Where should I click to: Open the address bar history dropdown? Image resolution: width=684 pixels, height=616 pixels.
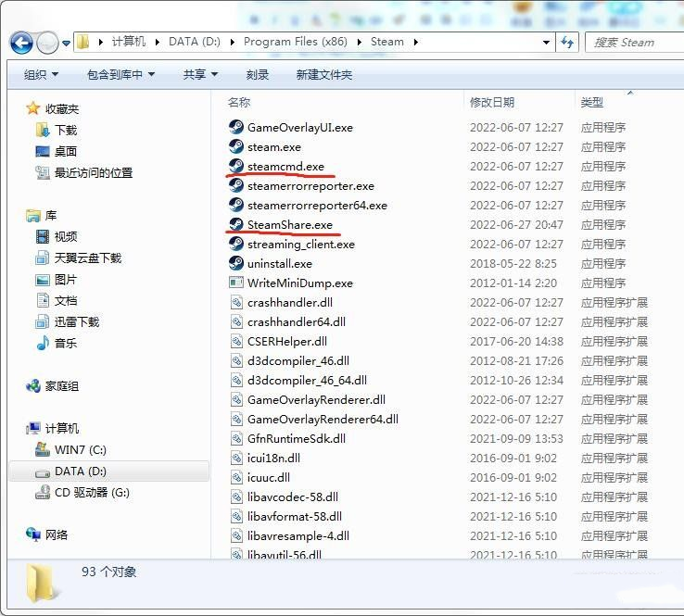tap(546, 43)
